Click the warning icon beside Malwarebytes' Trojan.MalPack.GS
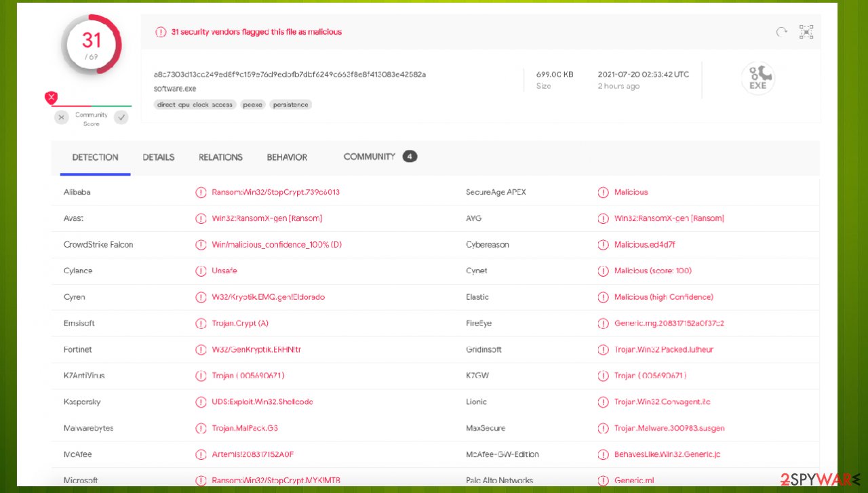This screenshot has height=493, width=868. pos(201,429)
